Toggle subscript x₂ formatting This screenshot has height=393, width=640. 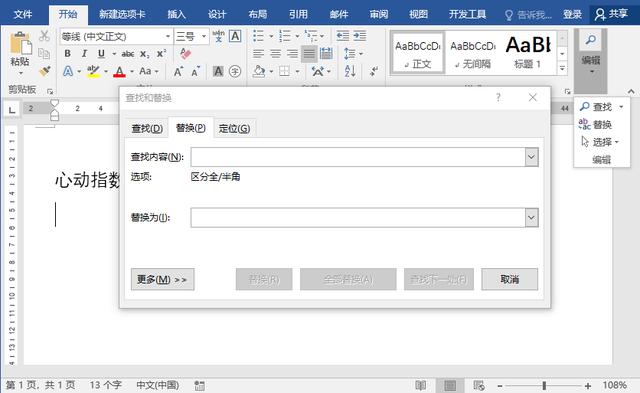point(144,54)
